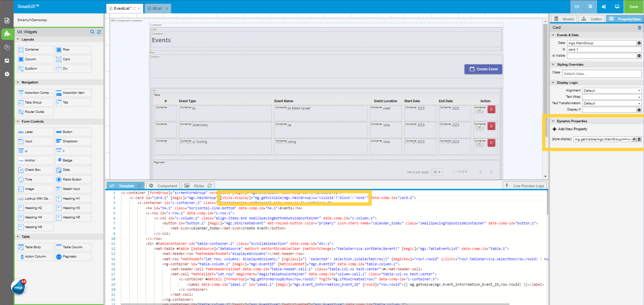The height and width of the screenshot is (305, 644).
Task: Open the settings gears icon in the top toolbar
Action: click(x=603, y=6)
